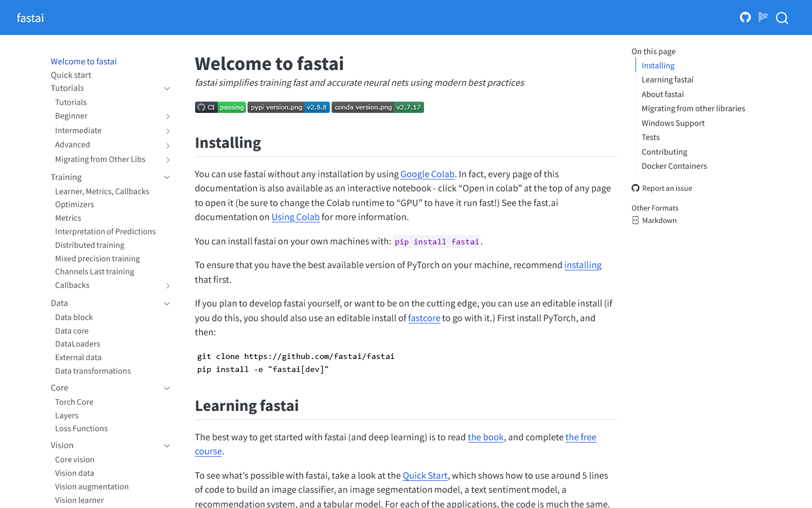Open Welcome to fastai sidebar item
The width and height of the screenshot is (812, 508).
click(x=83, y=62)
